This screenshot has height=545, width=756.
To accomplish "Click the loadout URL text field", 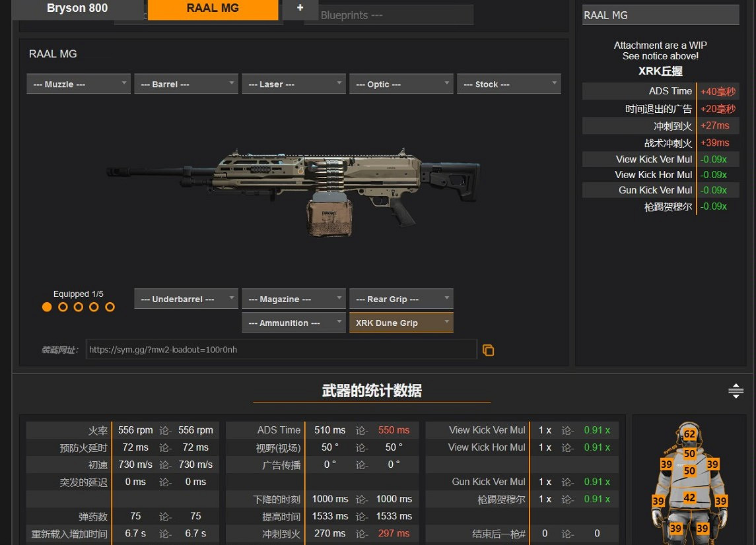I will 281,350.
